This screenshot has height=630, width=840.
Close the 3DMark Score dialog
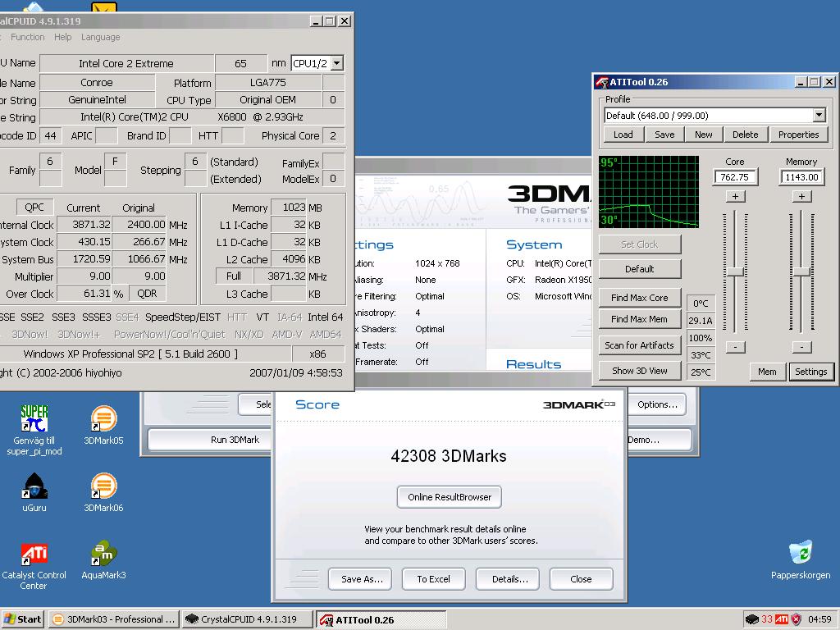(x=582, y=579)
